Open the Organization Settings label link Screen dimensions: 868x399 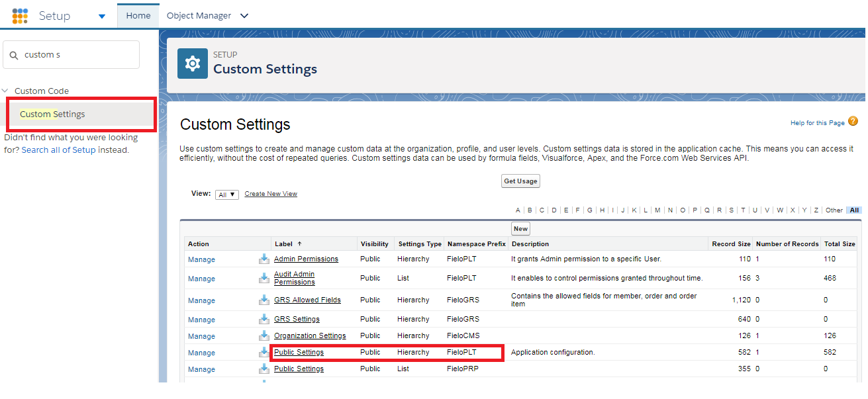tap(310, 335)
